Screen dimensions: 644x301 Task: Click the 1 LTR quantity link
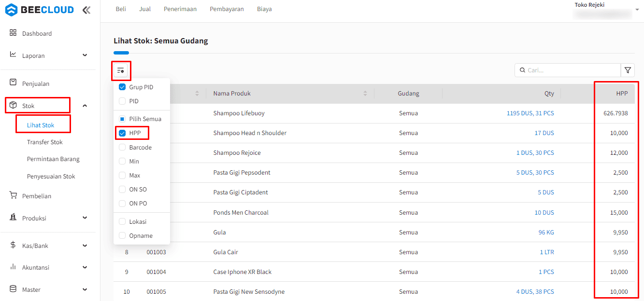(x=547, y=252)
